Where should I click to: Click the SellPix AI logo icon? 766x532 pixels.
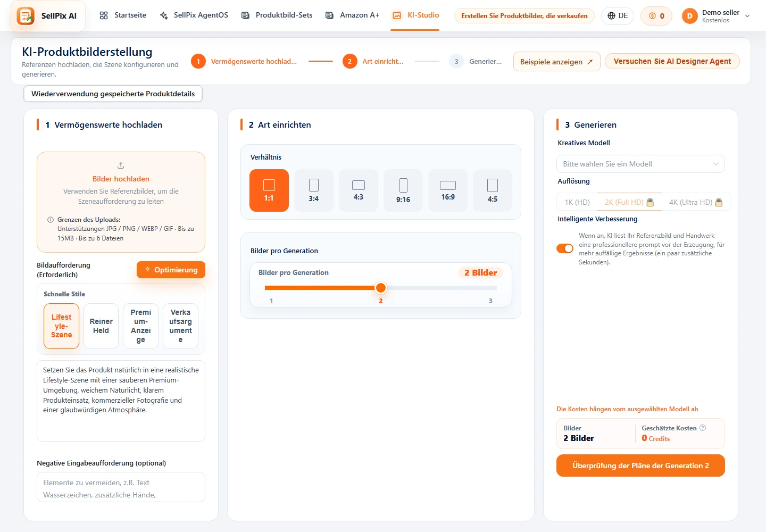coord(26,16)
